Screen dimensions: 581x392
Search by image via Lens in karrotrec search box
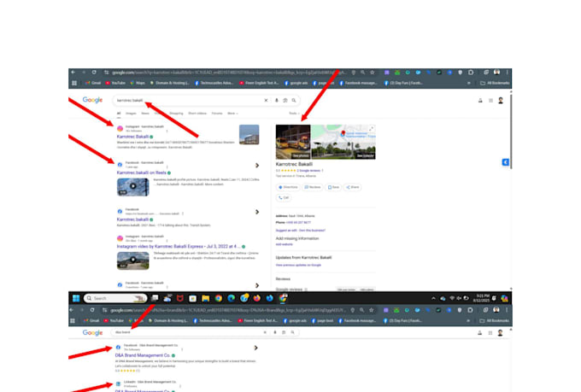285,101
